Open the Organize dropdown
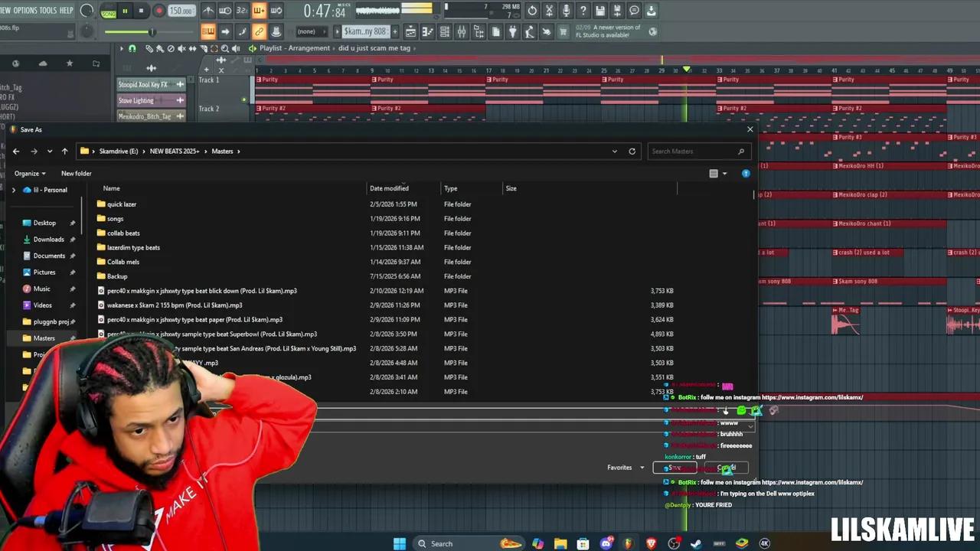Viewport: 980px width, 551px height. click(30, 174)
